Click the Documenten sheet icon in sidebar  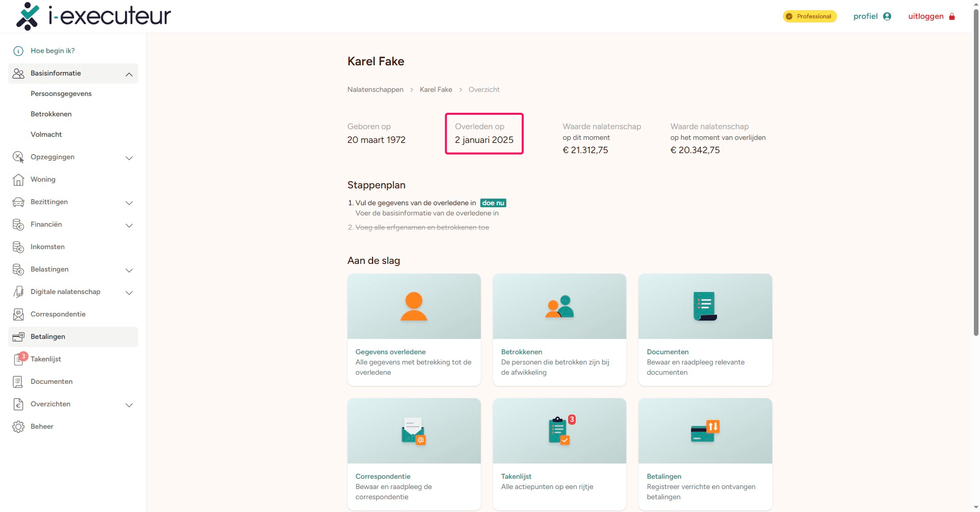(x=18, y=382)
